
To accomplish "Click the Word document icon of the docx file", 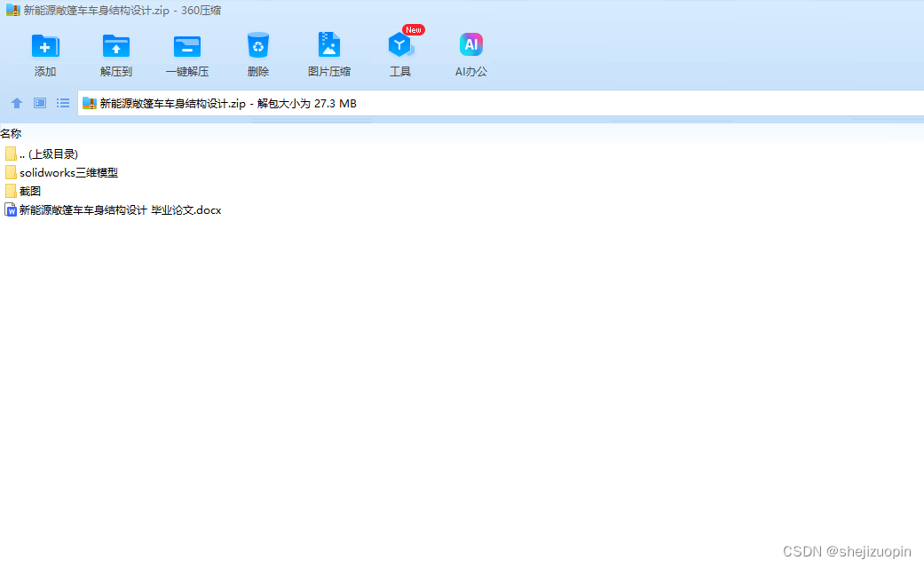I will (x=11, y=209).
